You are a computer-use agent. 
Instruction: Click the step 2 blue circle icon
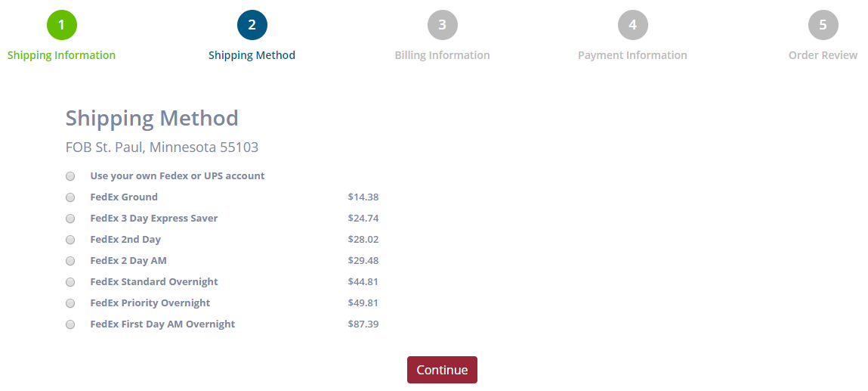(252, 25)
